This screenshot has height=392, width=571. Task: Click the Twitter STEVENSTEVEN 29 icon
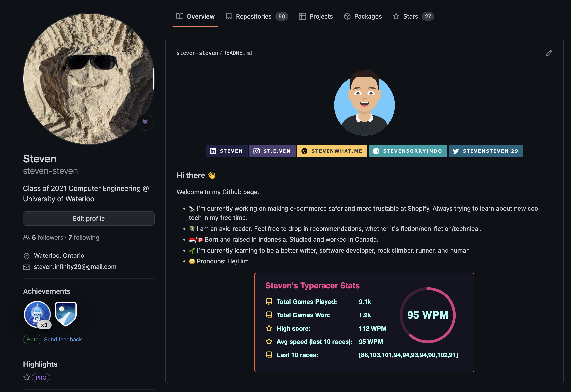[x=486, y=151]
